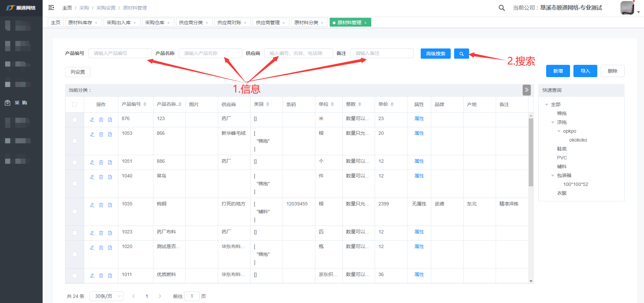This screenshot has width=644, height=303.
Task: Tick the checkbox for product 1035 row
Action: click(x=75, y=212)
